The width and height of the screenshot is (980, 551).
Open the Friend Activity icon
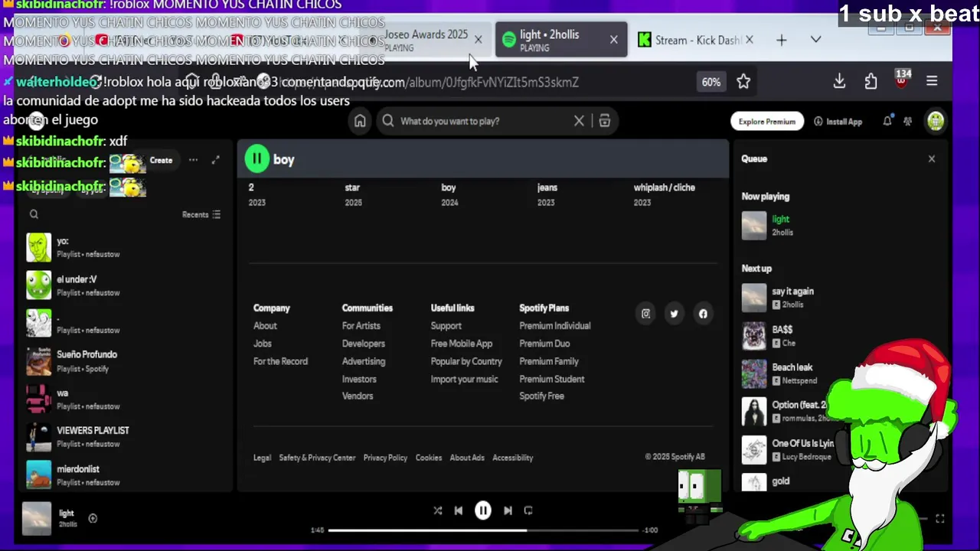coord(908,121)
